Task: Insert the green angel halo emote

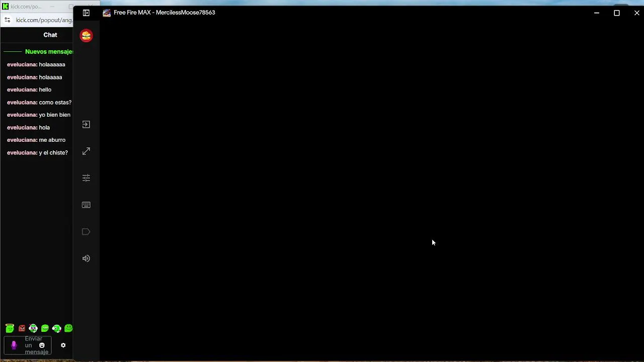Action: (x=10, y=328)
